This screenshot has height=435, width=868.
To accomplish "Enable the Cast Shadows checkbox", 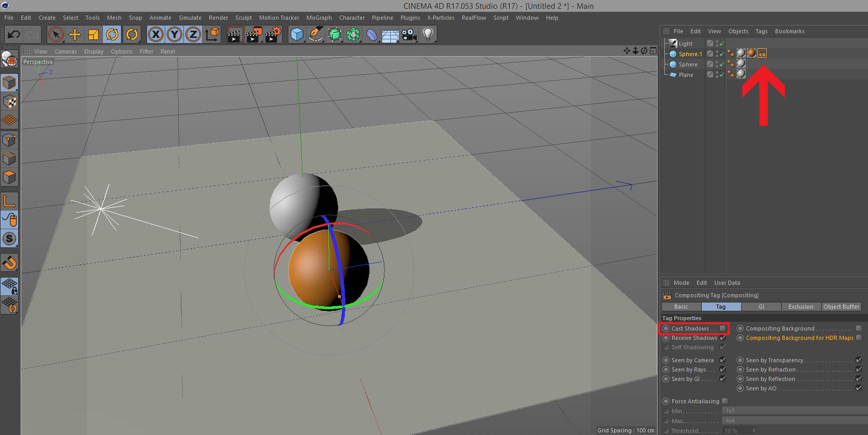I will pyautogui.click(x=723, y=328).
